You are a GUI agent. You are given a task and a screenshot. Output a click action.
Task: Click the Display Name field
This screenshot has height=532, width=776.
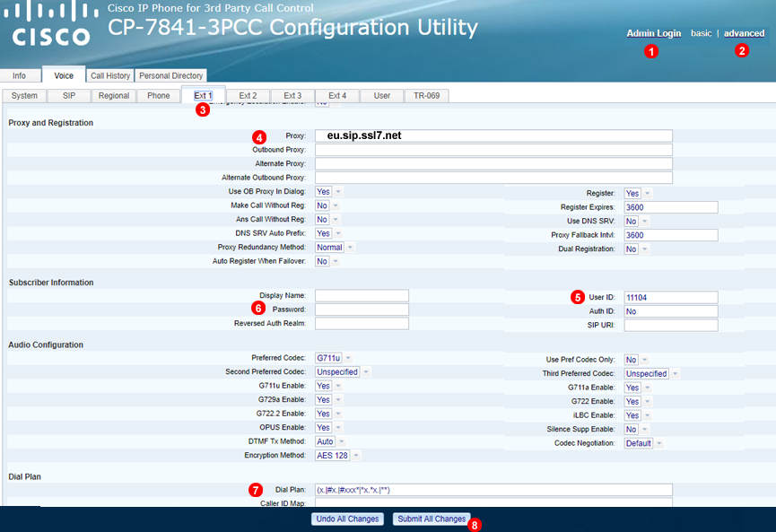pyautogui.click(x=362, y=295)
